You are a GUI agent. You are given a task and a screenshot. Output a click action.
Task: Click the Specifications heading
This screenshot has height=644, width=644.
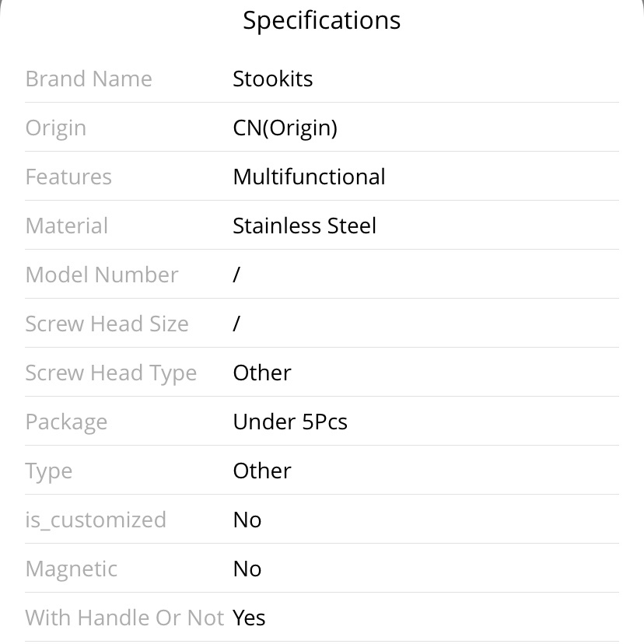pos(321,20)
